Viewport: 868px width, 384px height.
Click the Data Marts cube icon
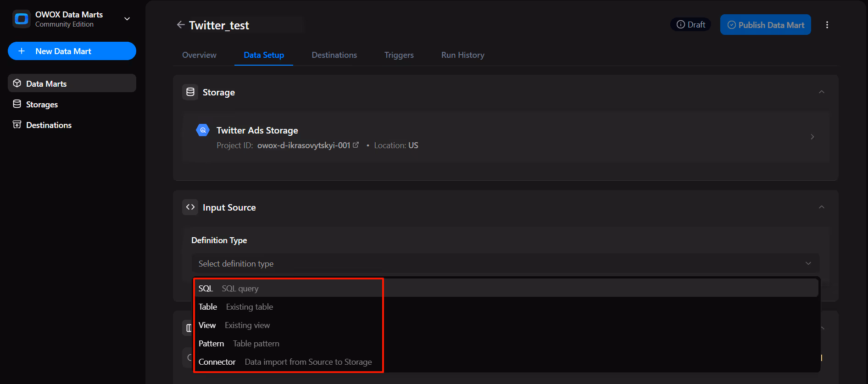[17, 83]
